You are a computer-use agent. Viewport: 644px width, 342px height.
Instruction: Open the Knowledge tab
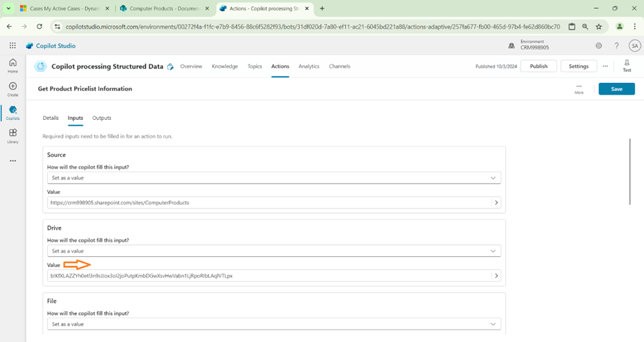(x=225, y=66)
